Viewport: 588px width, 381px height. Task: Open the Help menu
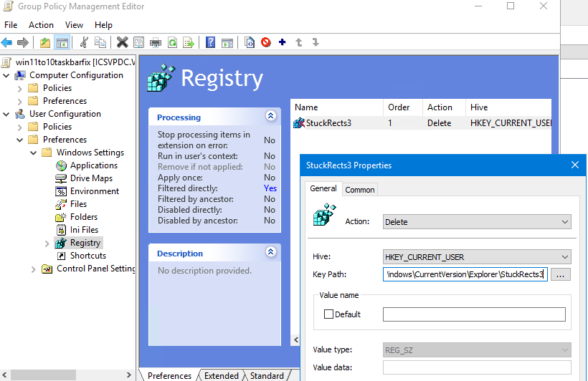coord(103,25)
